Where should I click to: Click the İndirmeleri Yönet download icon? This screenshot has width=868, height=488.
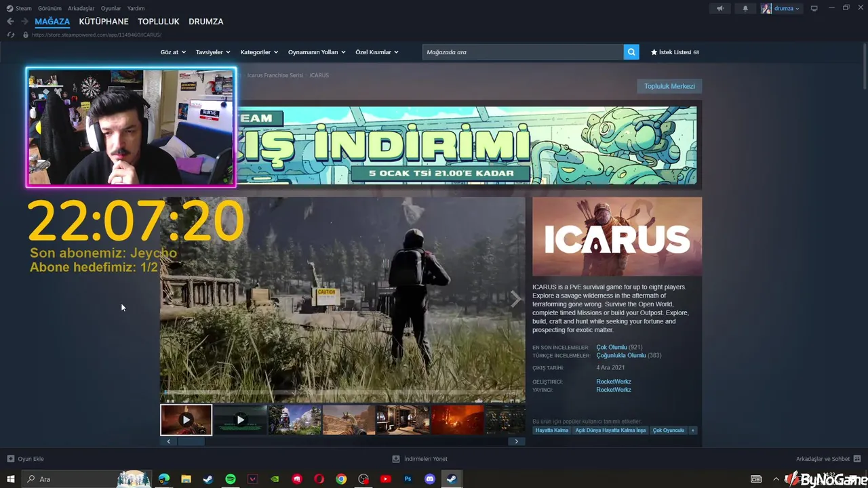396,459
